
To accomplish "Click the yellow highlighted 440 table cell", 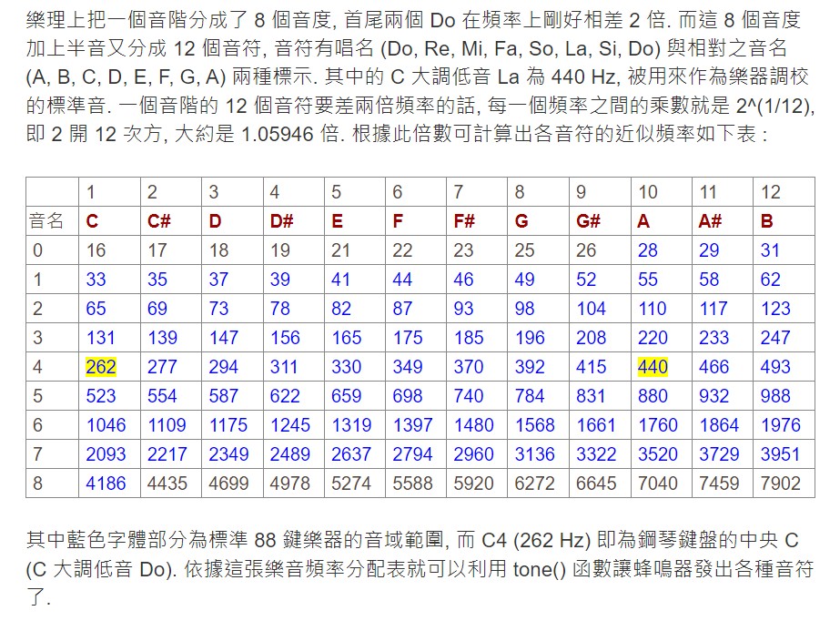I will (653, 367).
